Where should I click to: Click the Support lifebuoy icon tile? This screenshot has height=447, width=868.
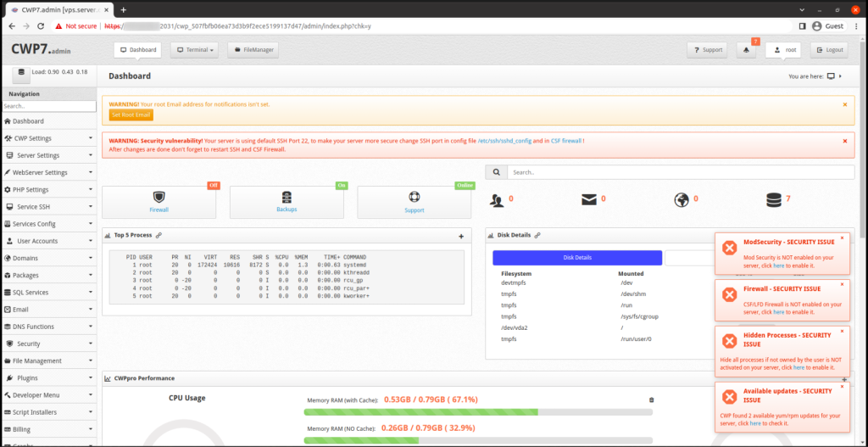click(x=414, y=202)
